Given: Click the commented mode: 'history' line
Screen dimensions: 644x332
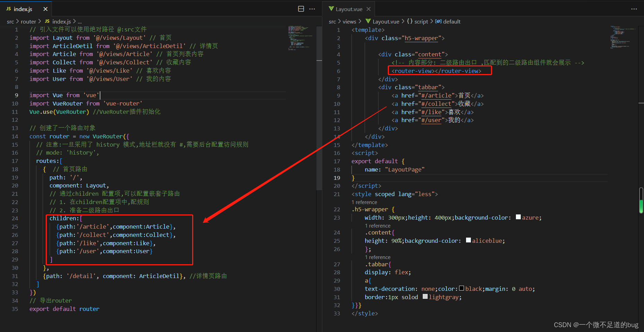Looking at the screenshot, I should (x=68, y=153).
